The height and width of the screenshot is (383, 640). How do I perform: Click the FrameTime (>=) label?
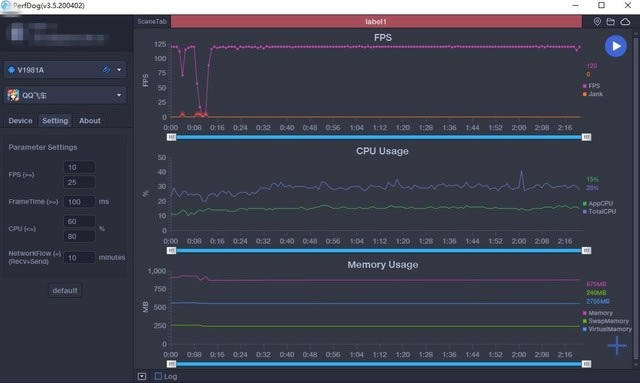[33, 202]
